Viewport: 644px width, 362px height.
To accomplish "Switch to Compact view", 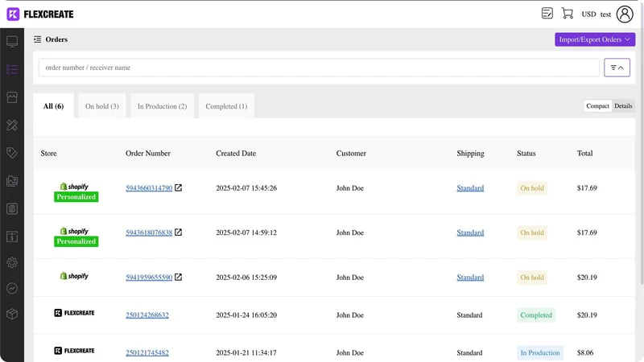I will (597, 106).
